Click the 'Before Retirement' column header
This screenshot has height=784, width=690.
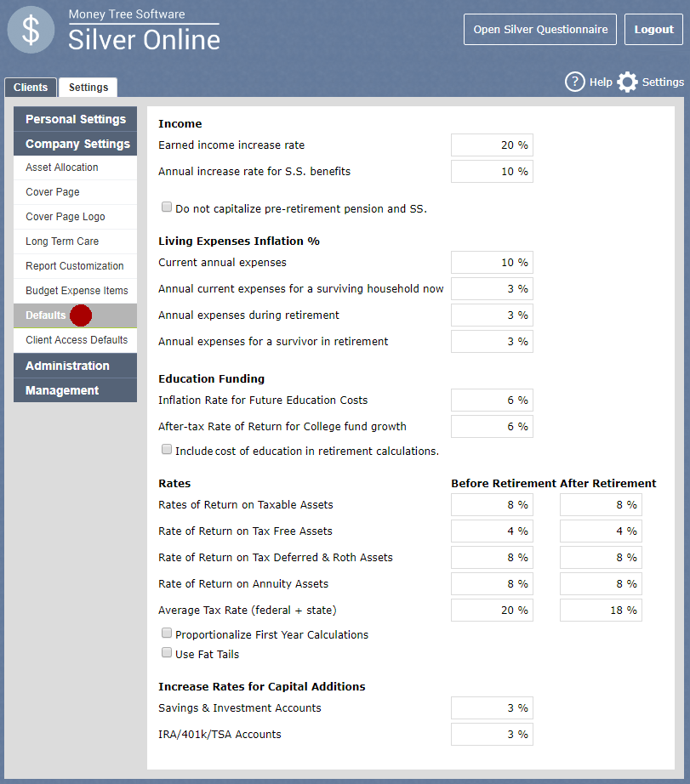pyautogui.click(x=504, y=484)
